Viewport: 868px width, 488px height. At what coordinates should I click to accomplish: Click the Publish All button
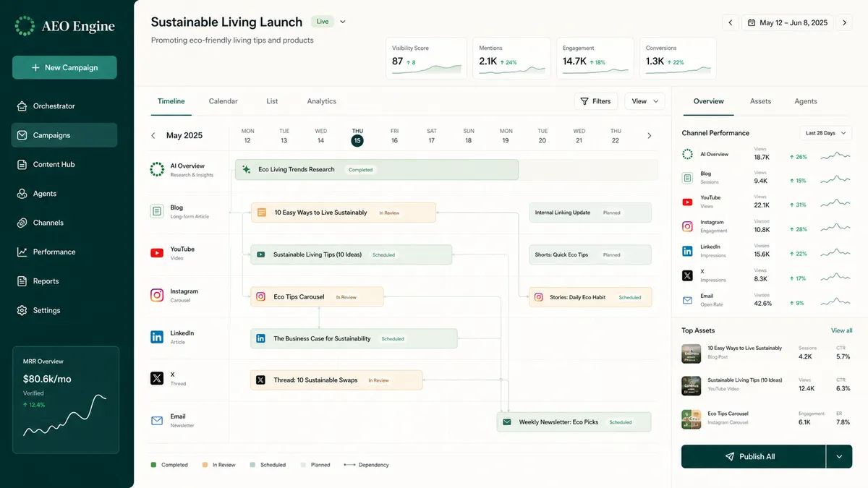(753, 457)
